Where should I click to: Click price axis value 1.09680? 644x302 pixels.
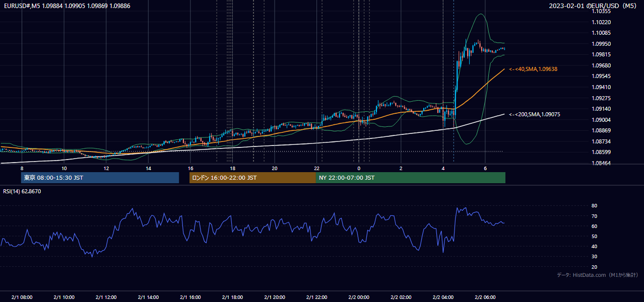(601, 65)
